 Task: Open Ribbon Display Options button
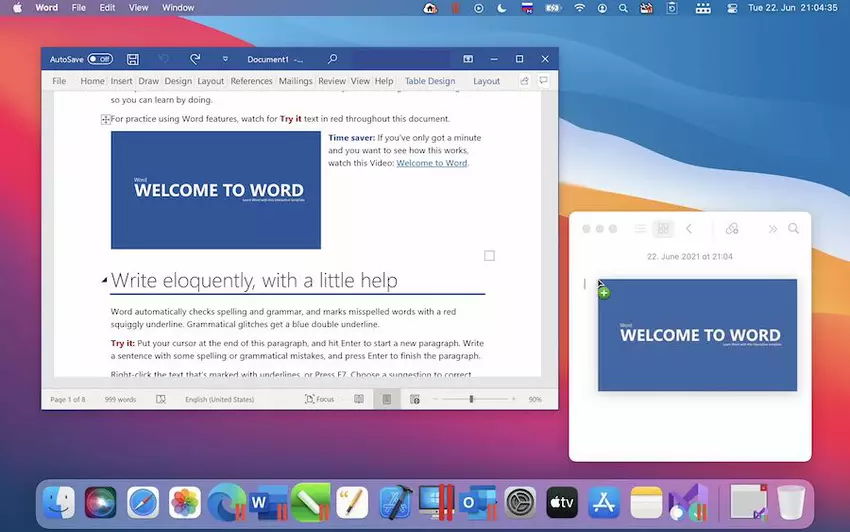[468, 59]
